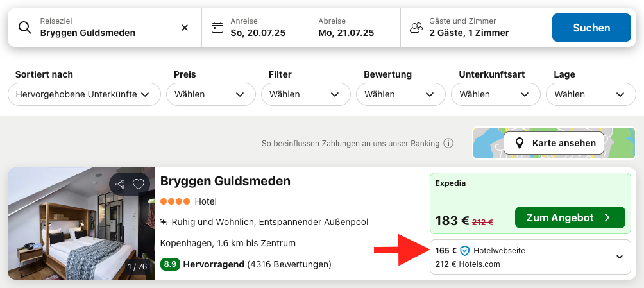Open the Bryggen Guldsmeden hotel title
This screenshot has width=644, height=288.
tap(225, 181)
